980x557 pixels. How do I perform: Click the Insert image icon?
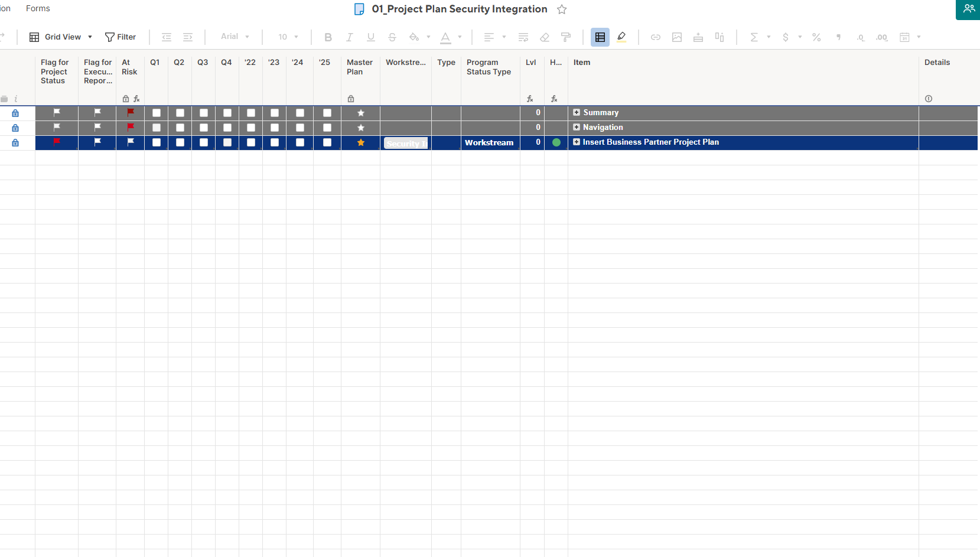pyautogui.click(x=677, y=37)
